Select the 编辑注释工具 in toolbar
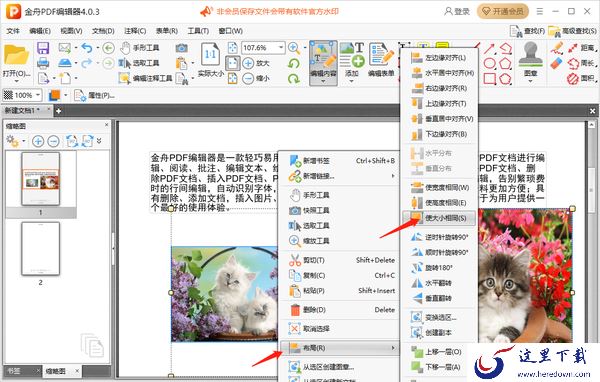 (145, 78)
